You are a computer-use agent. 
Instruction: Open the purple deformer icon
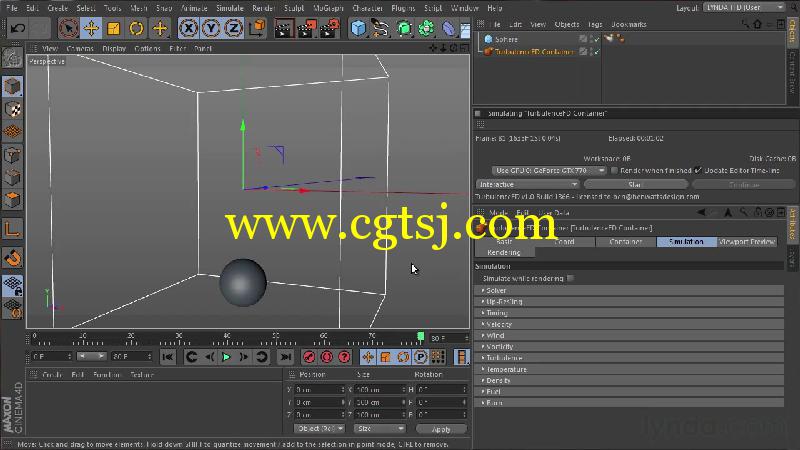[448, 28]
